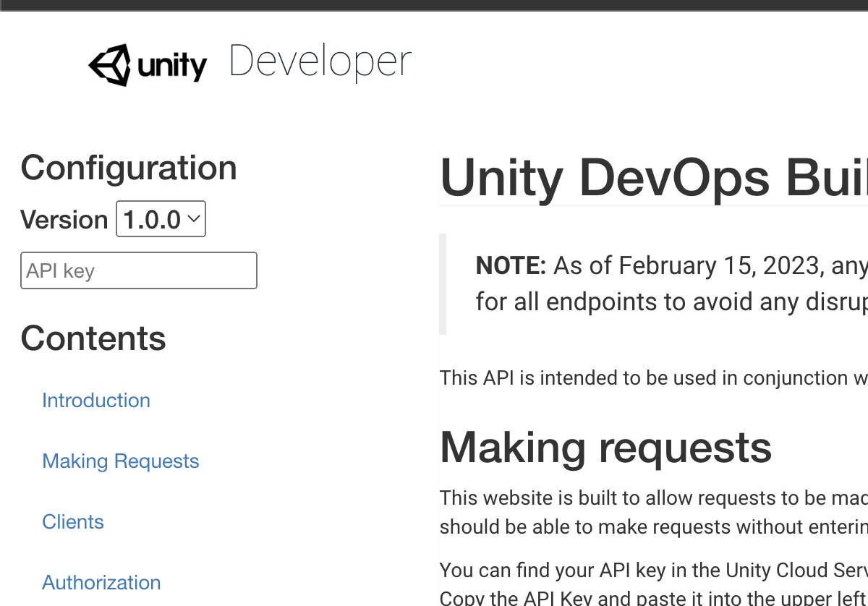
Task: Click the Version label beside the dropdown
Action: (x=64, y=220)
